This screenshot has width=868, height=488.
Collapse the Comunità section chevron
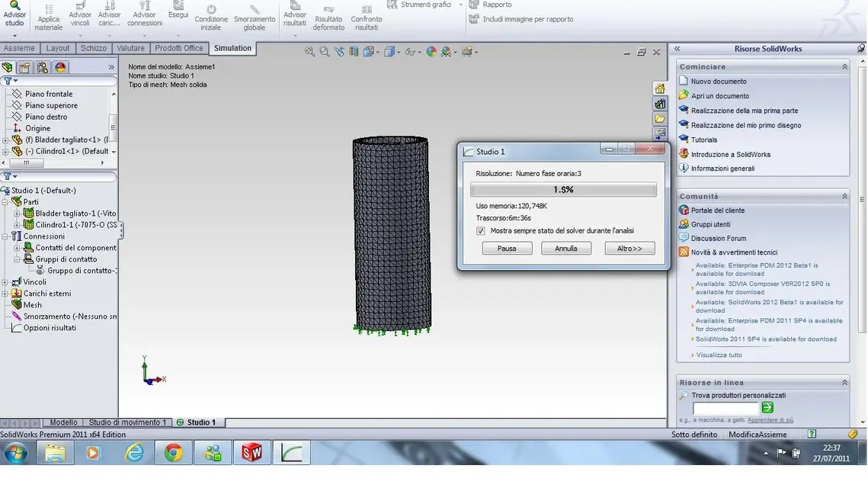point(844,196)
